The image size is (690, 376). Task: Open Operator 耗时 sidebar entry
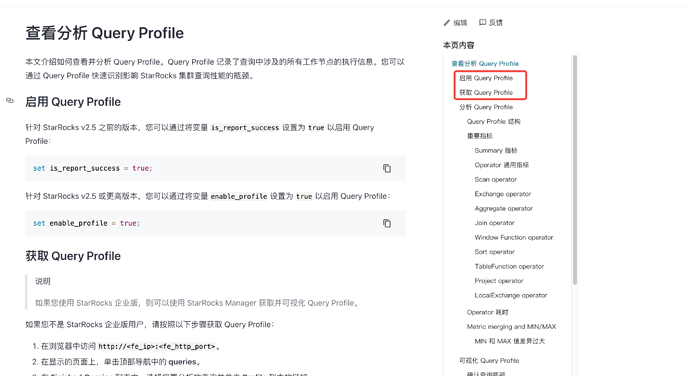(x=487, y=312)
